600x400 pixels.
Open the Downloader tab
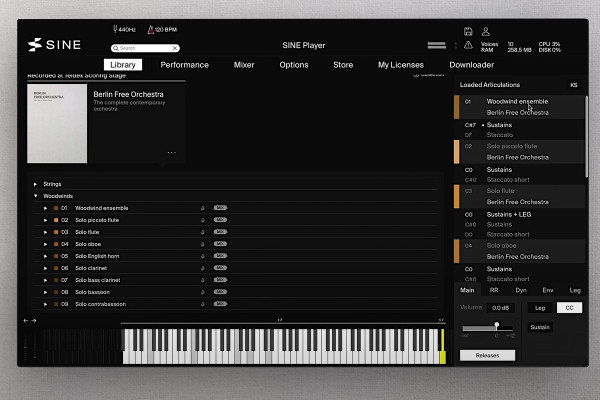point(471,65)
